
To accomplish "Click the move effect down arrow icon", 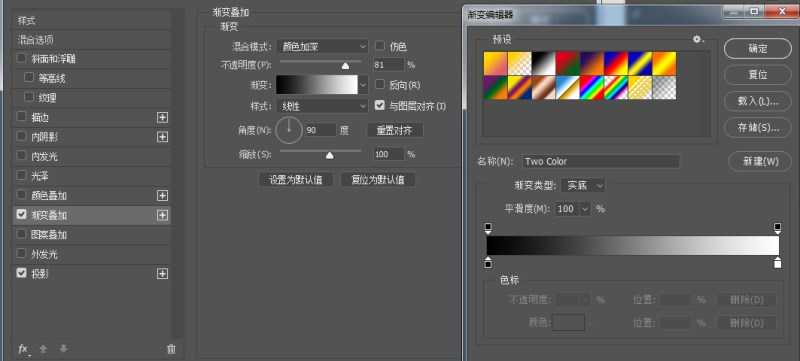I will coord(63,349).
